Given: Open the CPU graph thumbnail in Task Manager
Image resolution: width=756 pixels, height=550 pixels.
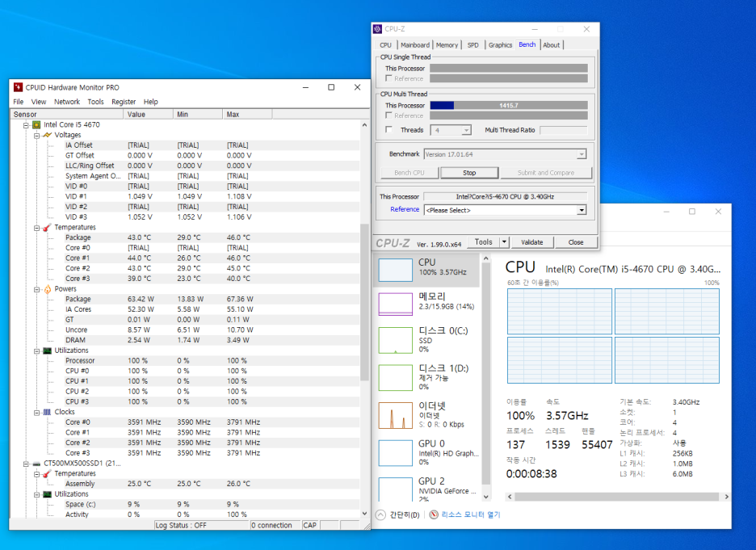Looking at the screenshot, I should 395,270.
